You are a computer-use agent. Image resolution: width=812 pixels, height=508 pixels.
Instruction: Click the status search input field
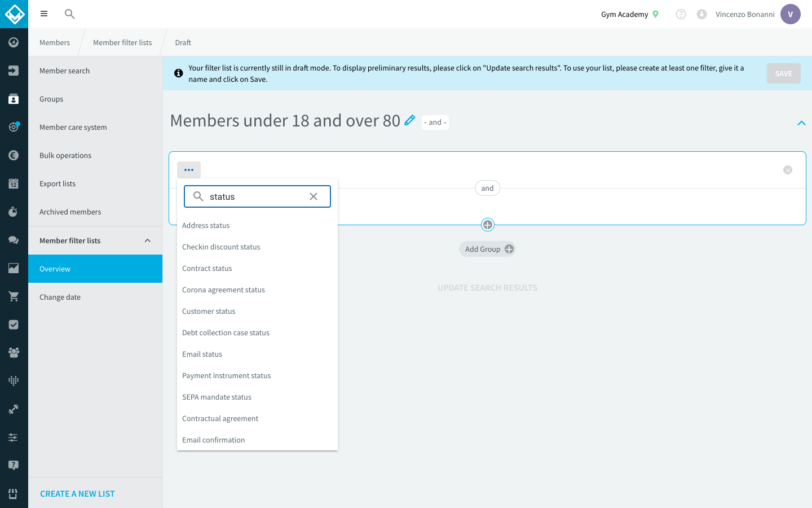[x=257, y=196]
